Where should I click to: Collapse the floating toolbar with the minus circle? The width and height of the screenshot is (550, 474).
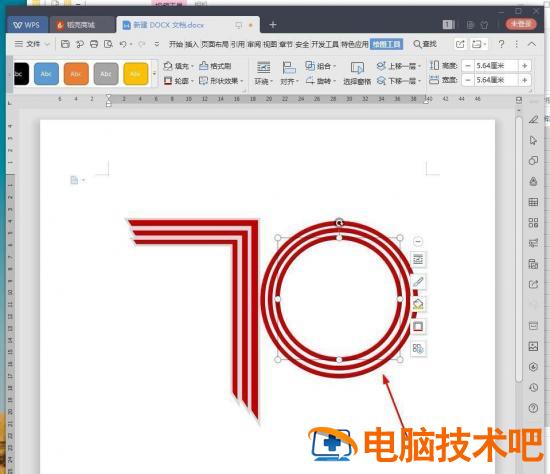click(x=418, y=241)
